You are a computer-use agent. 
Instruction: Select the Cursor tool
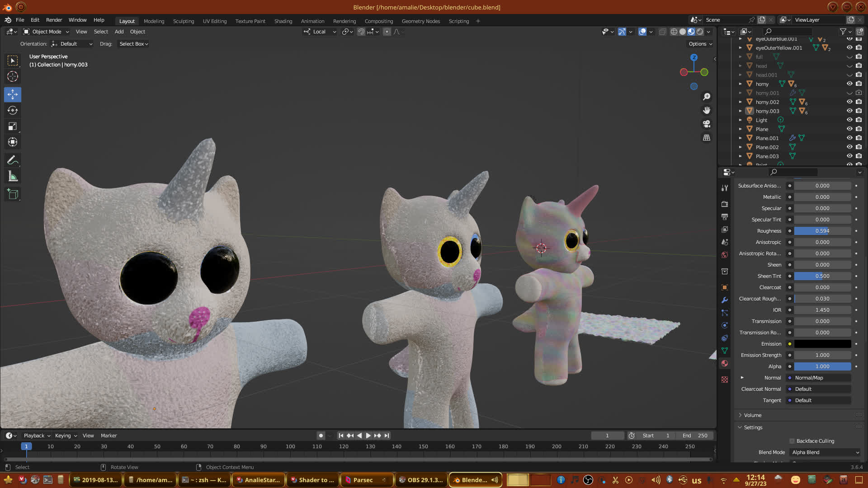click(13, 77)
